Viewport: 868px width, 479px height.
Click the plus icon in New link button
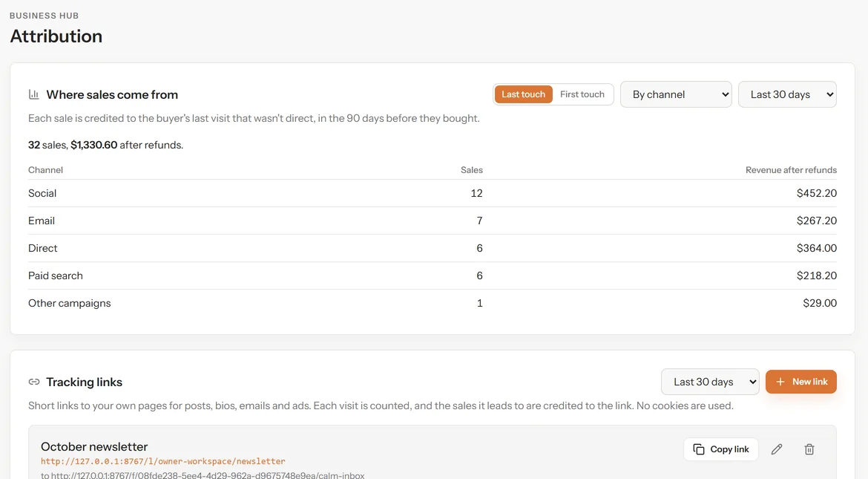click(780, 382)
